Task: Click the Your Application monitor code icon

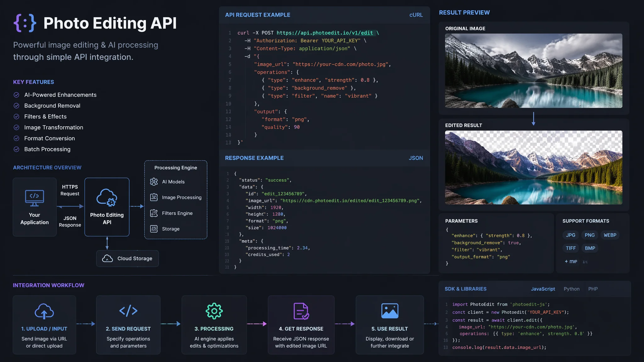Action: (34, 198)
